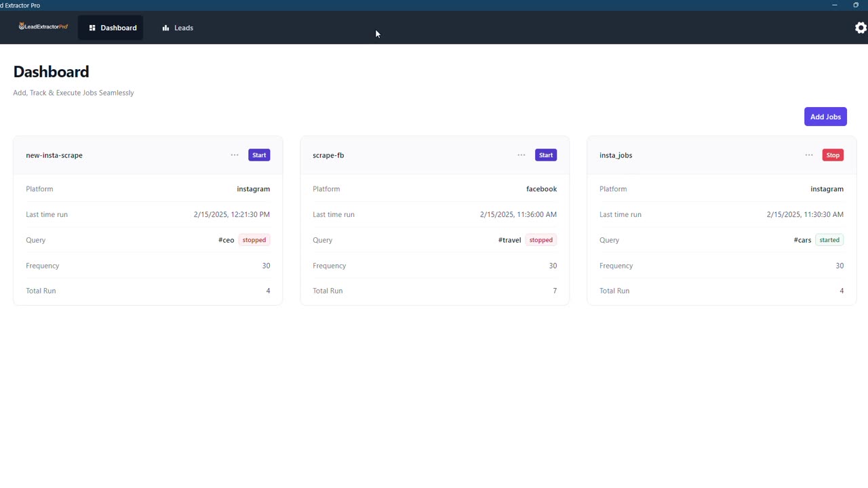This screenshot has height=488, width=868.
Task: Click the Dashboard page heading
Action: pyautogui.click(x=51, y=72)
